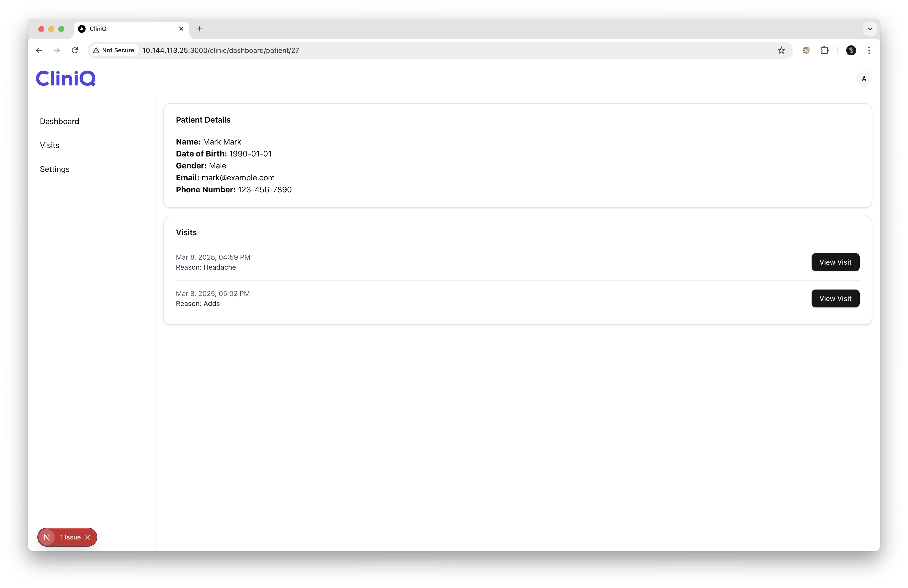
Task: Open the Chrome three-dot menu
Action: pos(869,50)
